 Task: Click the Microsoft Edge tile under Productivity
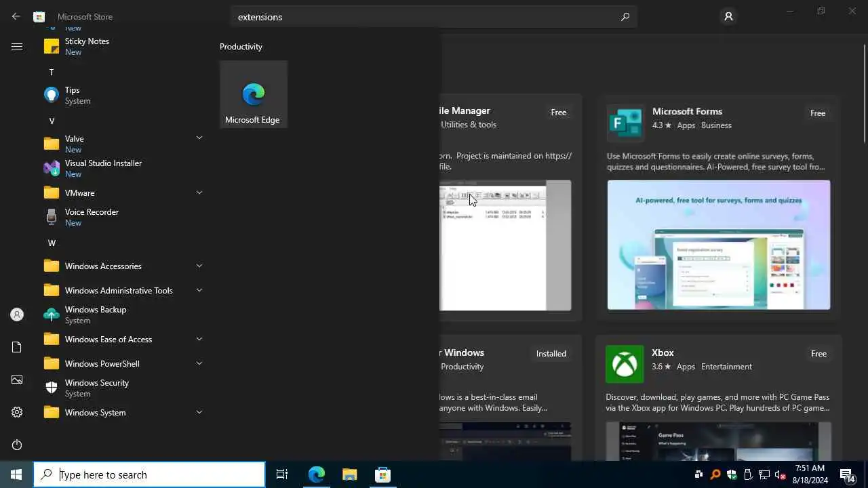pyautogui.click(x=253, y=94)
